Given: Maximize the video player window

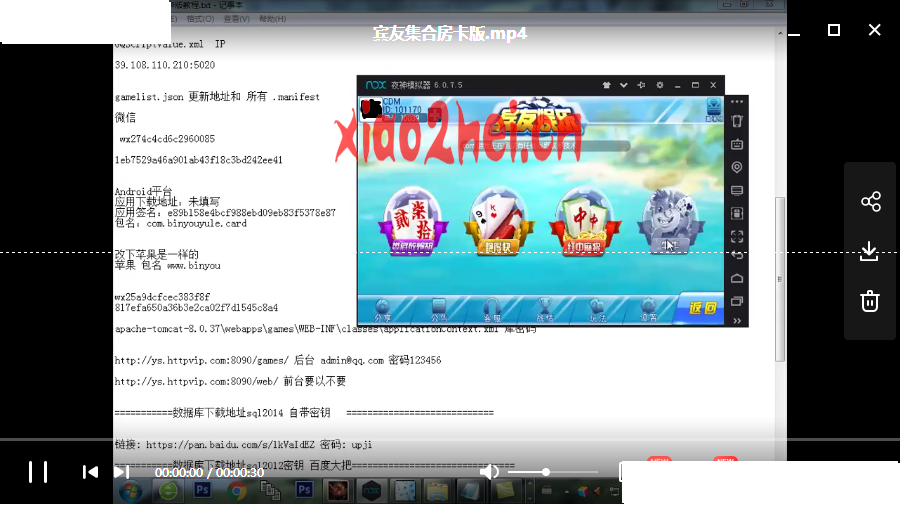Looking at the screenshot, I should tap(834, 30).
